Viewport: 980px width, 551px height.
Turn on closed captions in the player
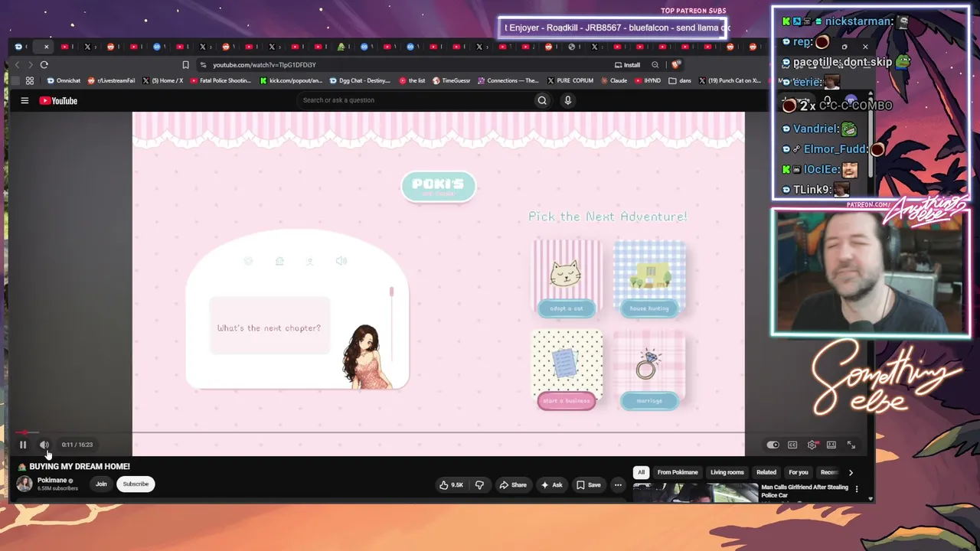click(792, 445)
